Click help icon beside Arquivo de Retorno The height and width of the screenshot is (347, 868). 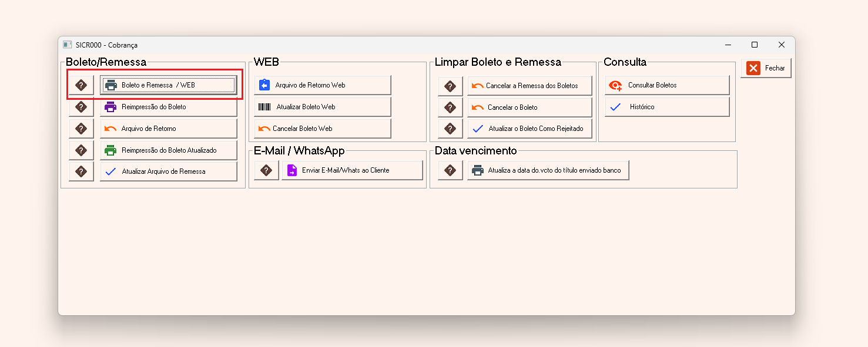(x=81, y=129)
